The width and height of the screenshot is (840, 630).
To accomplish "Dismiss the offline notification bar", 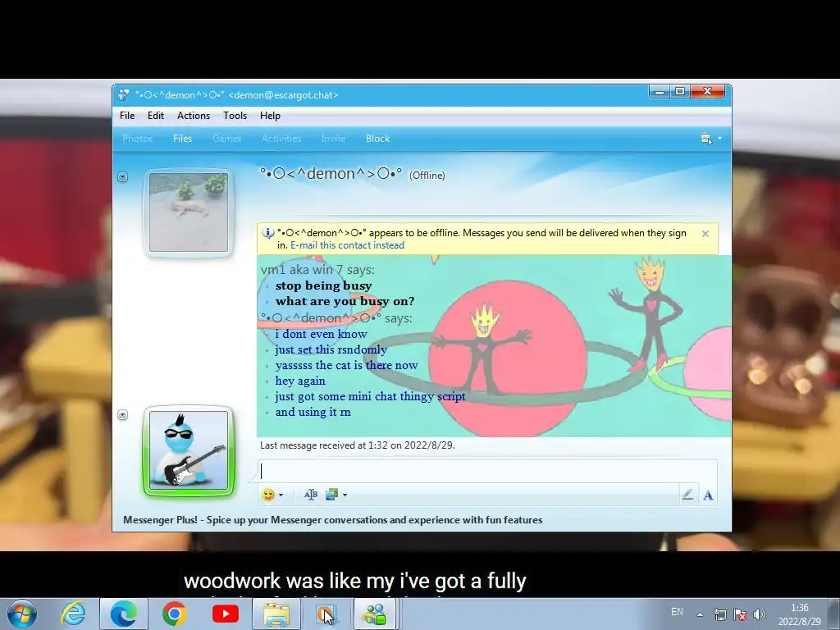I will tap(705, 234).
